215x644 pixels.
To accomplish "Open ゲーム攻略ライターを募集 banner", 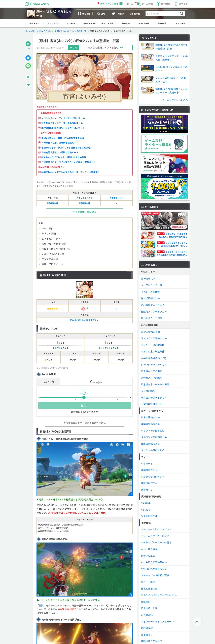I will coord(164,144).
